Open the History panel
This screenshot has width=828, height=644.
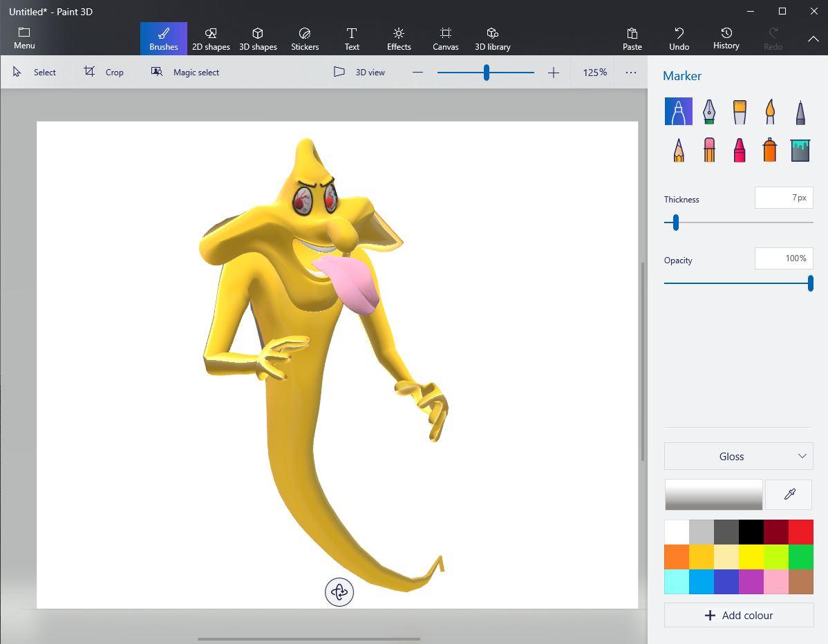point(726,39)
